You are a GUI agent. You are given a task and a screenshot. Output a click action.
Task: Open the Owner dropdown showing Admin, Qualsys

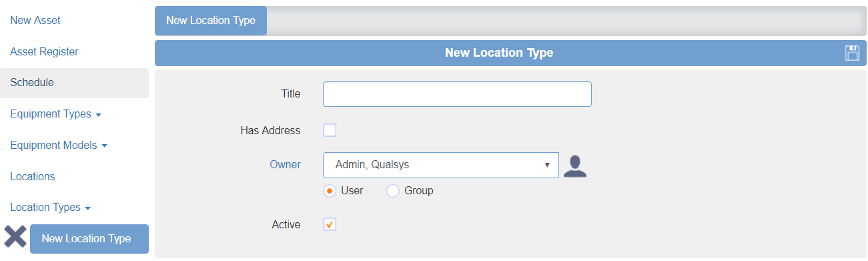[440, 165]
